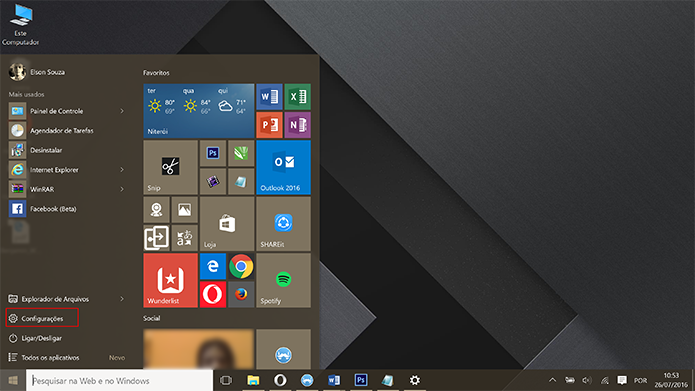Expand WinRAR jump list arrow
The width and height of the screenshot is (695, 391).
coord(122,189)
